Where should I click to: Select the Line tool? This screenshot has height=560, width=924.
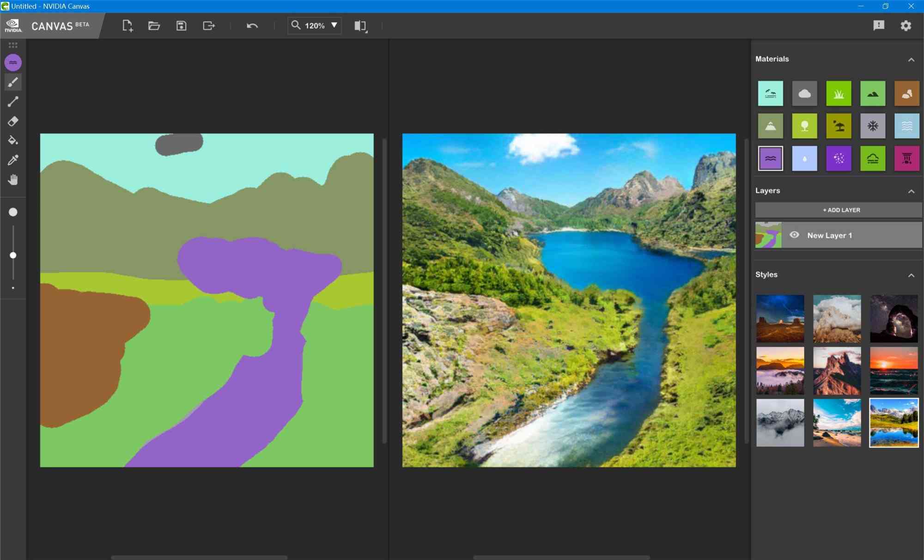[12, 102]
